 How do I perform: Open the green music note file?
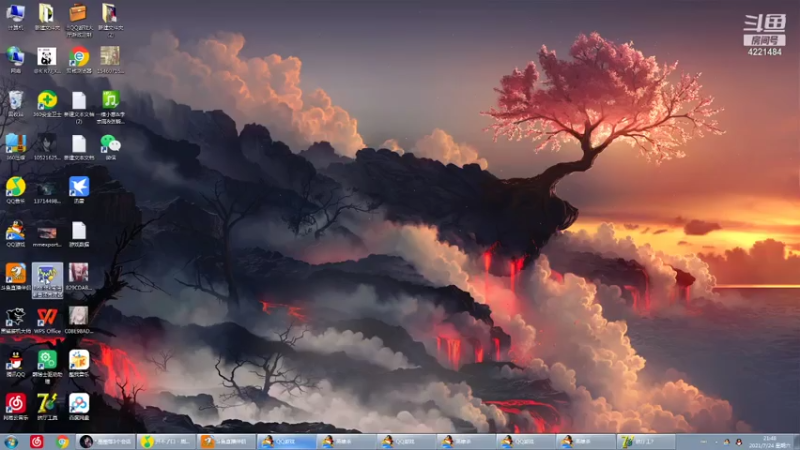pos(110,107)
